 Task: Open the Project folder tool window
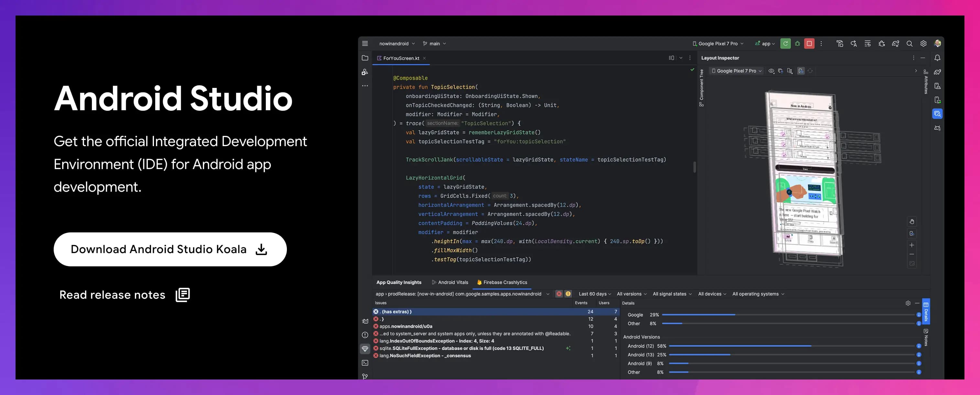365,58
